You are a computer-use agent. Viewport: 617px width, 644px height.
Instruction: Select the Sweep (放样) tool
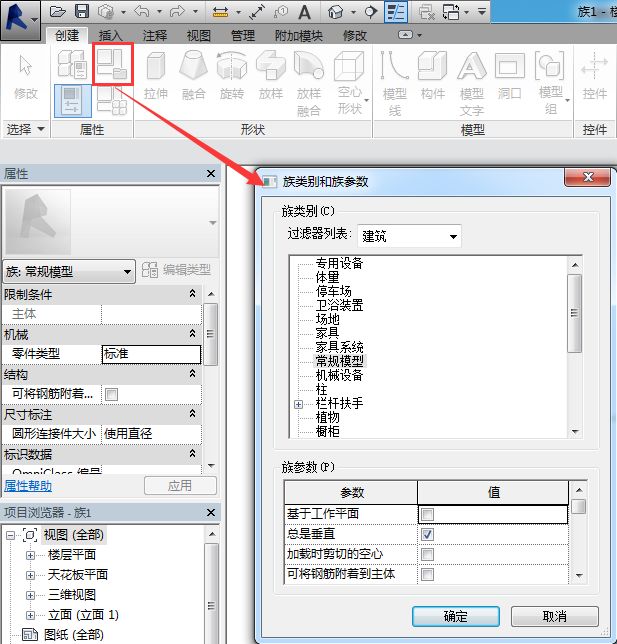[x=270, y=77]
